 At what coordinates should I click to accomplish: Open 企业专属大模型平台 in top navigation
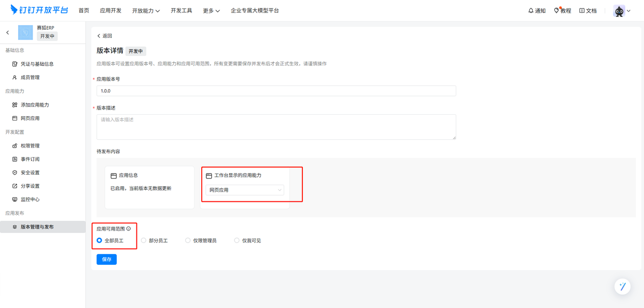point(255,11)
